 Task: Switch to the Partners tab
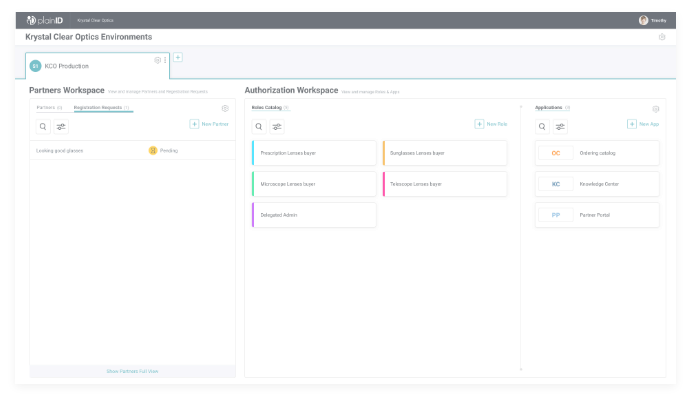click(x=49, y=108)
